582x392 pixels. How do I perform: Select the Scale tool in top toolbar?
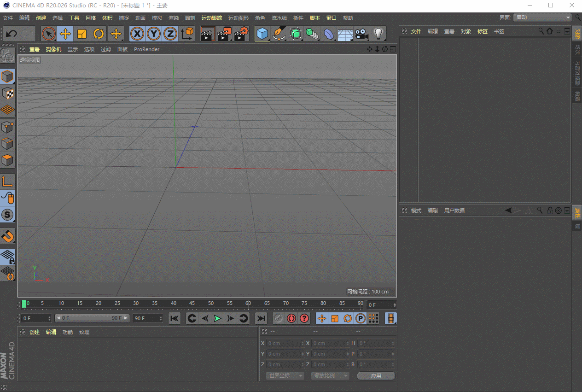pyautogui.click(x=82, y=34)
